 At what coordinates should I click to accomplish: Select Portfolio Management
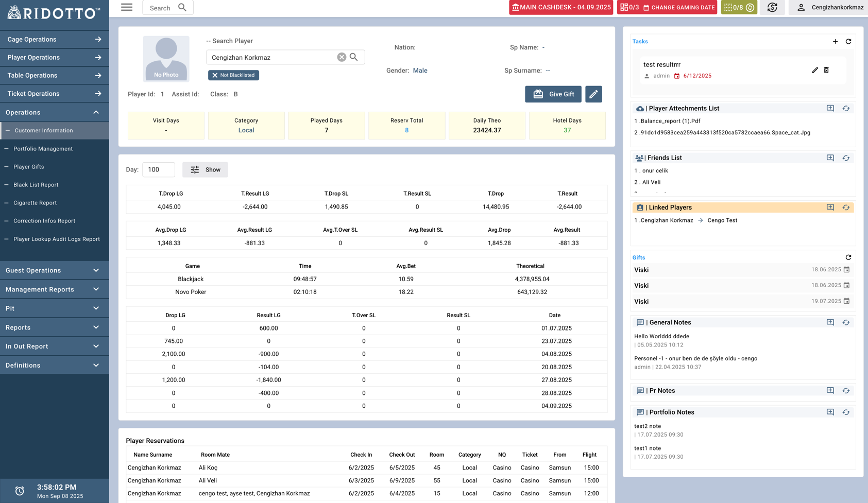(43, 149)
